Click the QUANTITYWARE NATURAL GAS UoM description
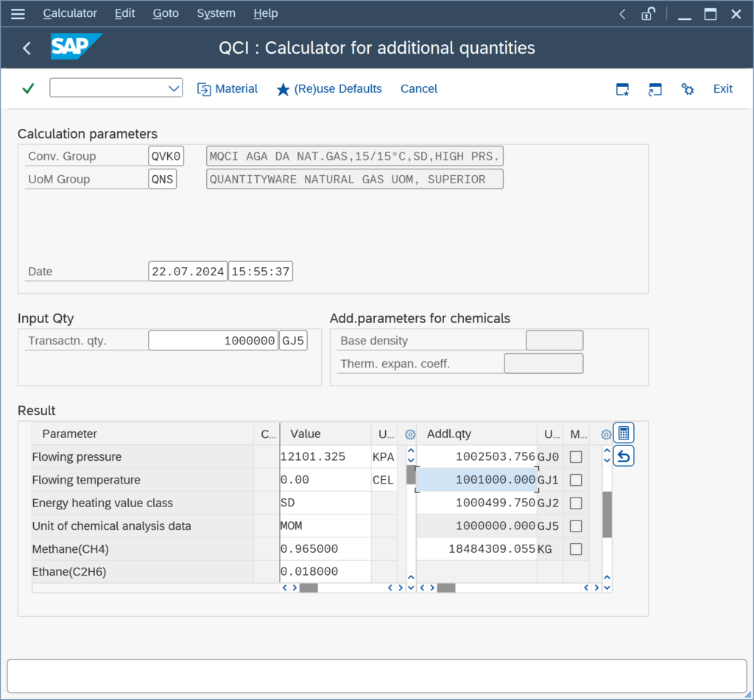Screen dimensions: 754x700 (x=355, y=180)
